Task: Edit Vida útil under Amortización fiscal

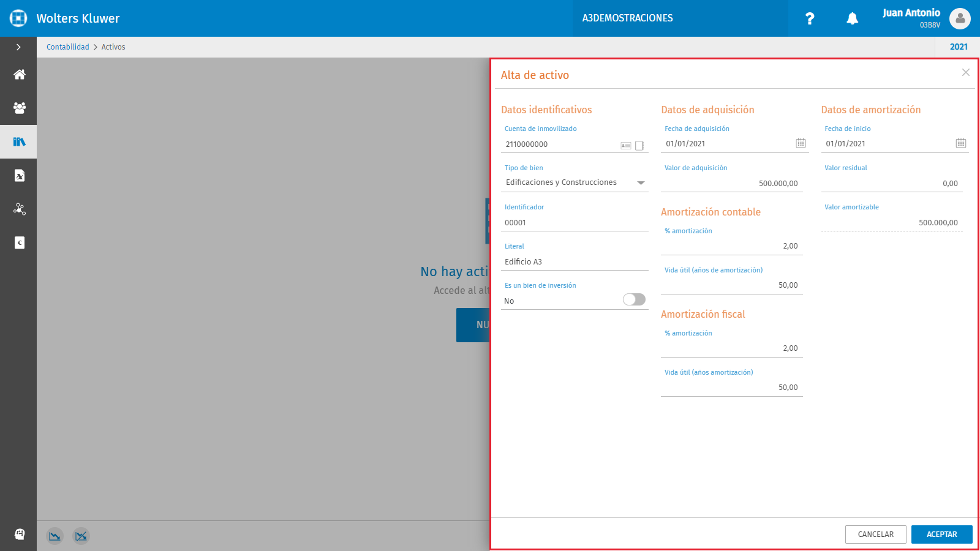Action: pyautogui.click(x=732, y=388)
